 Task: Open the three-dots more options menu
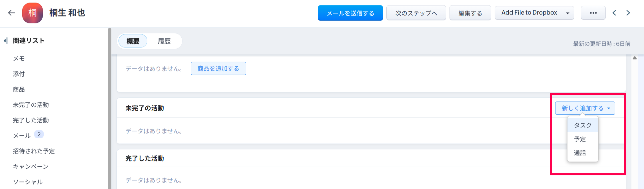point(593,13)
